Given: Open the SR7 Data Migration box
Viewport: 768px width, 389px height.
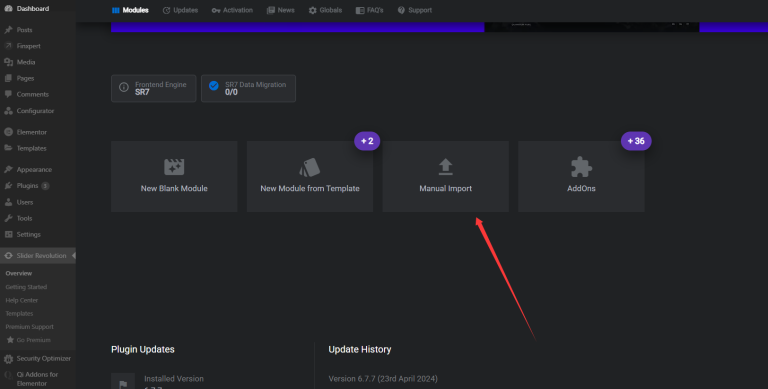Looking at the screenshot, I should click(x=248, y=89).
